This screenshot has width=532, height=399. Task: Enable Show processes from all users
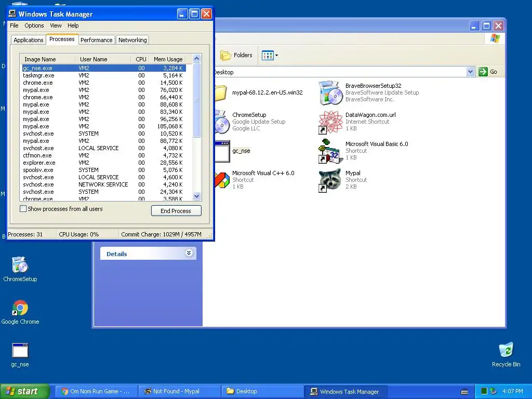tap(23, 209)
